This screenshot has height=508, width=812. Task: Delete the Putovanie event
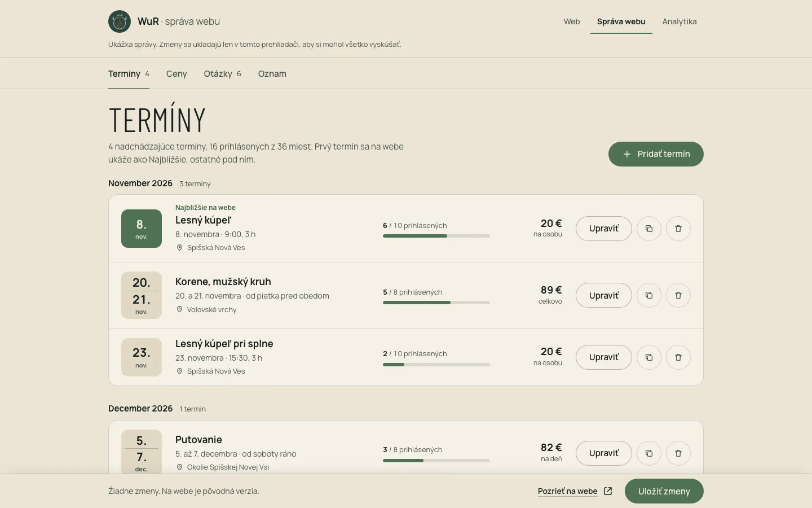coord(678,453)
